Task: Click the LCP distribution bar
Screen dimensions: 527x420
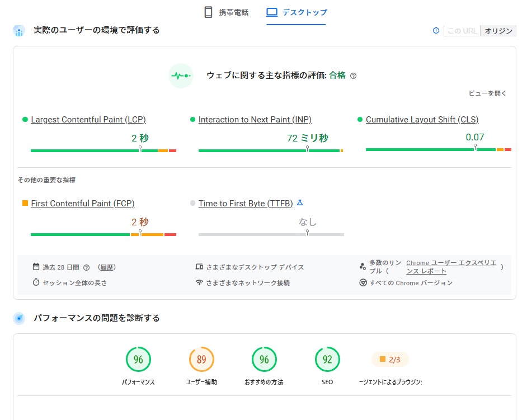Action: [103, 150]
